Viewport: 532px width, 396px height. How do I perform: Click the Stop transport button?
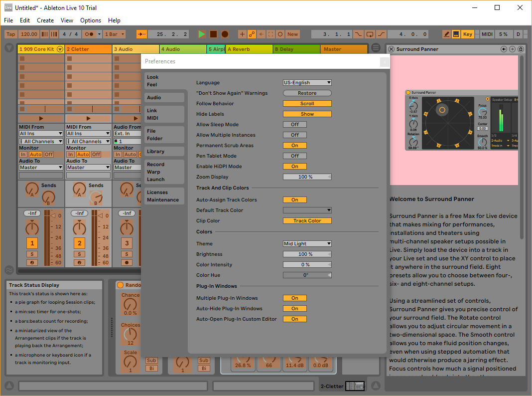click(213, 34)
